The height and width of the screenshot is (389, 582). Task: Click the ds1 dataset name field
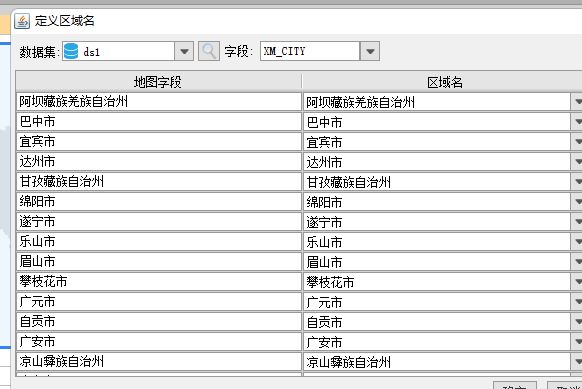[x=119, y=51]
